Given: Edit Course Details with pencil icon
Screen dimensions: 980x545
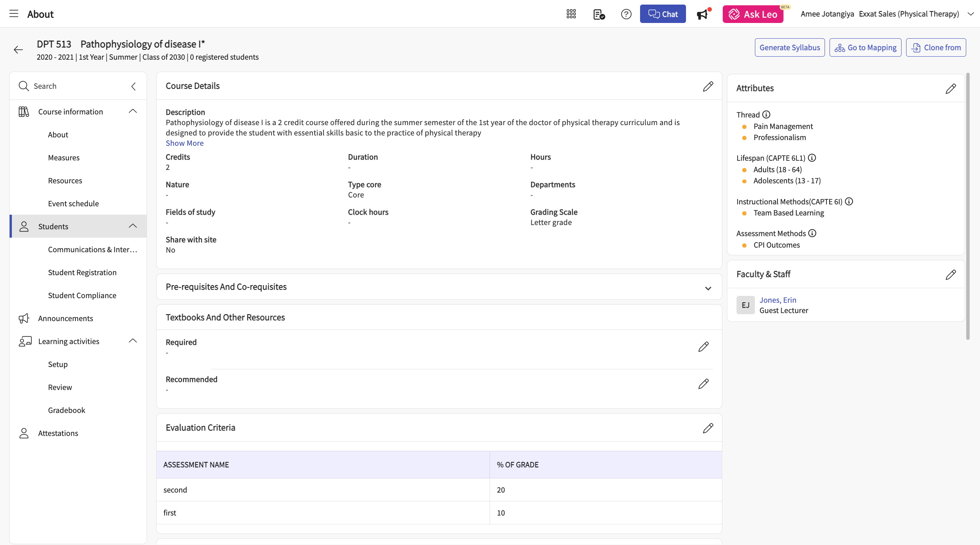Looking at the screenshot, I should coord(708,86).
